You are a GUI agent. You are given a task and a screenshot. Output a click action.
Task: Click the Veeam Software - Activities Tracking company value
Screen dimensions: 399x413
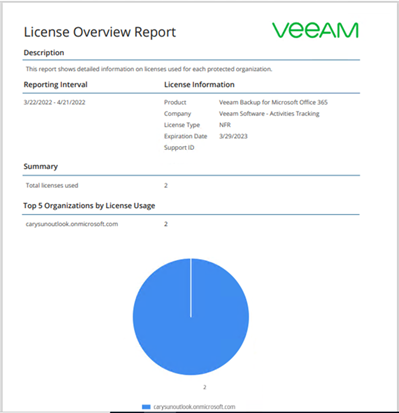(x=269, y=114)
